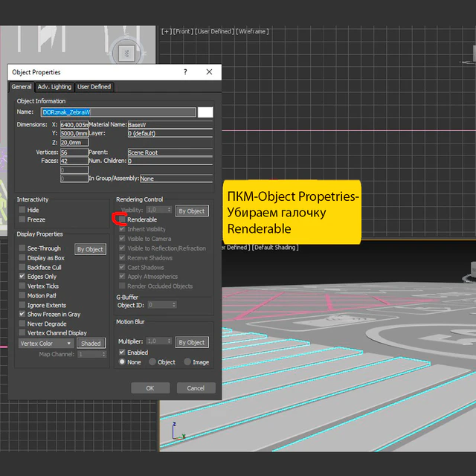Image resolution: width=476 pixels, height=476 pixels.
Task: Click the OK button
Action: (150, 388)
